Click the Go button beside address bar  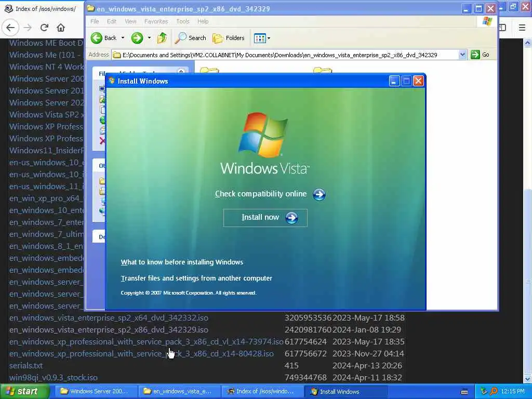point(480,55)
